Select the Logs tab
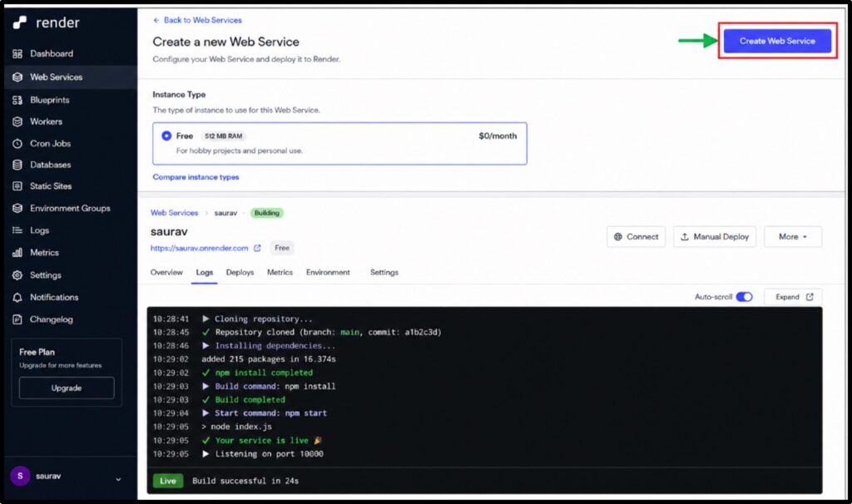The width and height of the screenshot is (852, 504). click(x=205, y=272)
